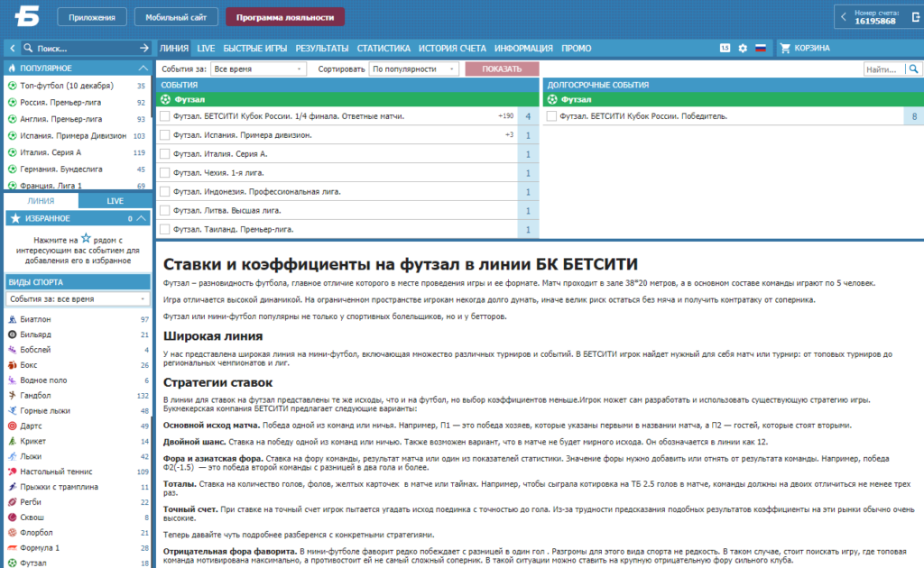Click the Биатлон sport icon
The width and height of the screenshot is (924, 568).
[12, 319]
